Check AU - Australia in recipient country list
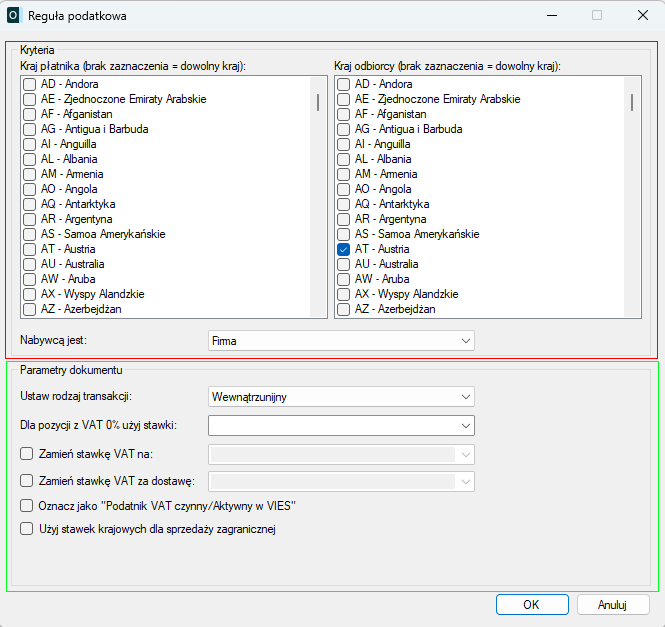This screenshot has width=665, height=627. (344, 264)
